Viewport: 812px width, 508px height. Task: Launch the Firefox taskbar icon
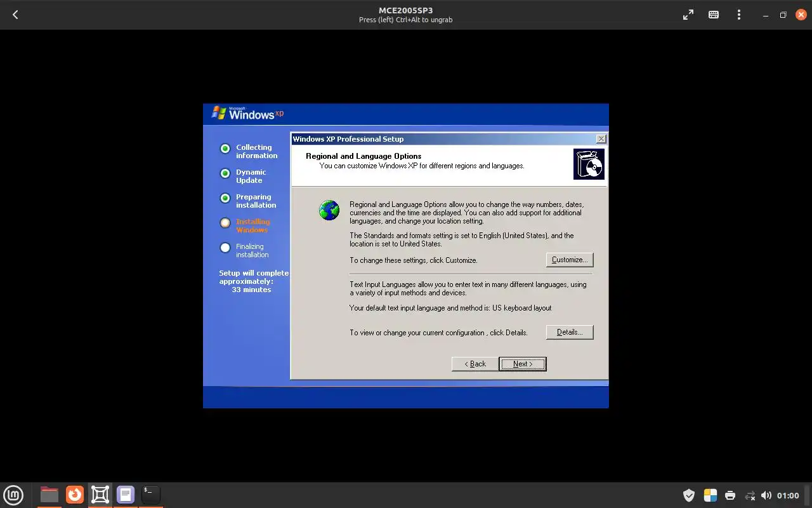75,495
